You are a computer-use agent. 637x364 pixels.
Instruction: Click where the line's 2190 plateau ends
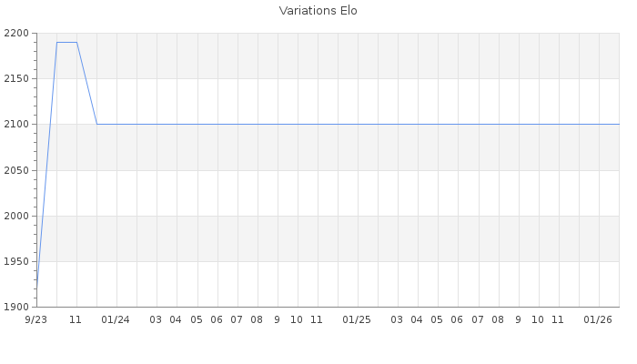[x=76, y=42]
